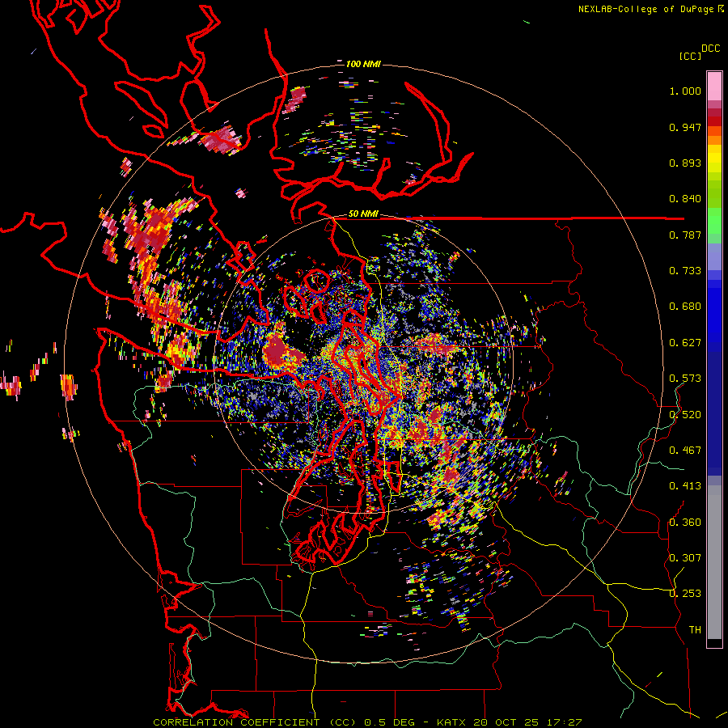728x728 pixels.
Task: Click the 0.307 scale value
Action: [x=685, y=558]
